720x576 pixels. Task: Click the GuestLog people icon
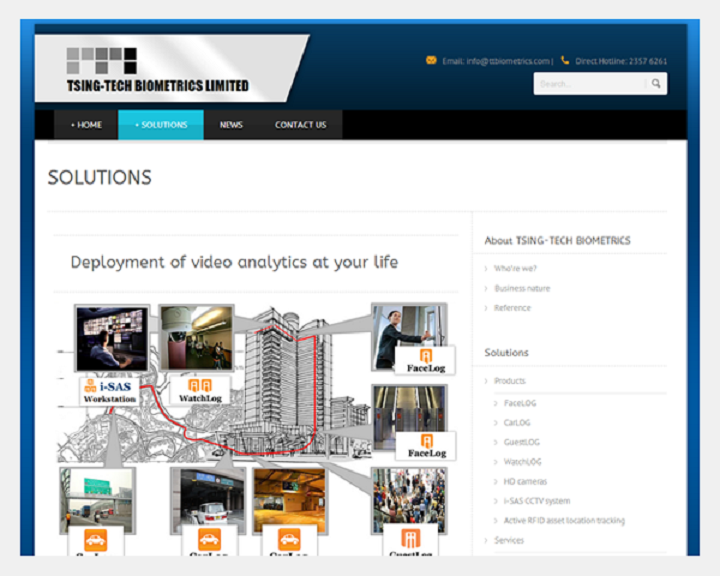pyautogui.click(x=411, y=538)
